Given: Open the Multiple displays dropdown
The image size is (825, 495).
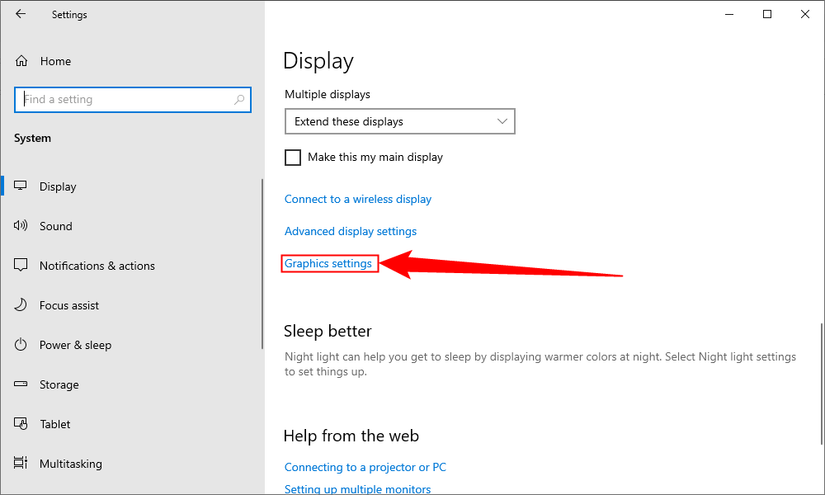Looking at the screenshot, I should coord(399,122).
